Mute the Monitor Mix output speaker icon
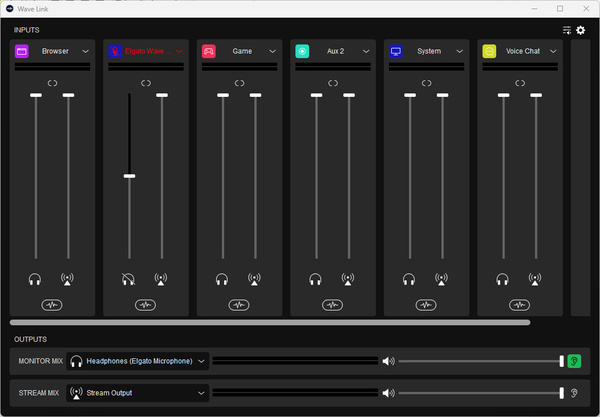 (389, 361)
